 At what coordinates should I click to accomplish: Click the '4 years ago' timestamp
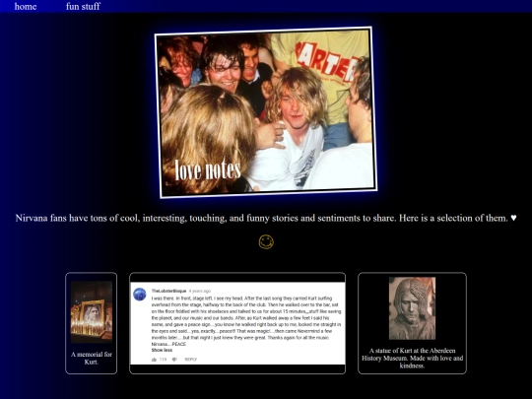199,291
